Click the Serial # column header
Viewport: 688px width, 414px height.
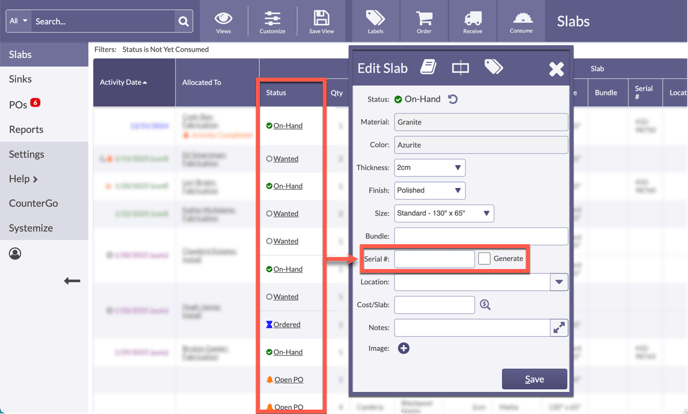click(643, 92)
